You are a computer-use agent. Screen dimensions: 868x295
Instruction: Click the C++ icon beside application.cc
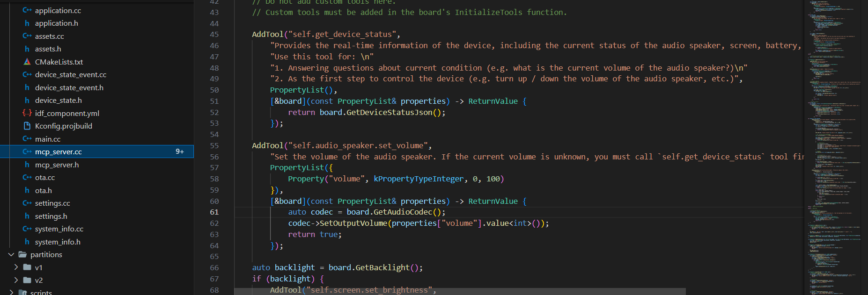tap(27, 10)
